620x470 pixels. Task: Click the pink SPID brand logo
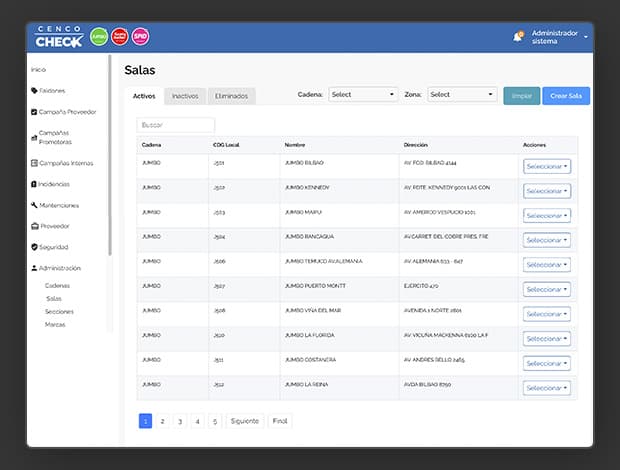click(141, 37)
